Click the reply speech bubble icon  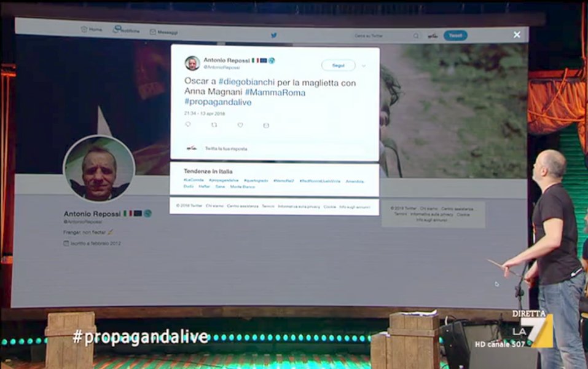point(188,125)
